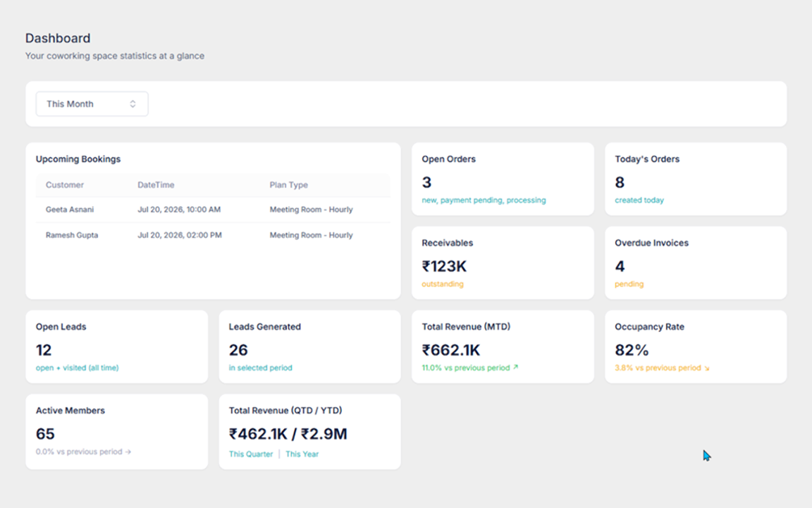Click the 82% occupancy value
The width and height of the screenshot is (812, 508).
[632, 351]
